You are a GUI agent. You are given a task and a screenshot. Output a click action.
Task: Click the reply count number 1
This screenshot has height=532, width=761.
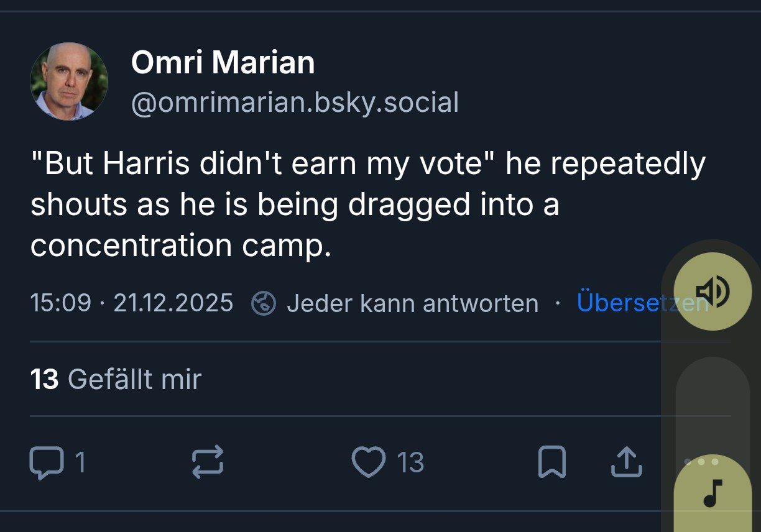click(x=80, y=462)
